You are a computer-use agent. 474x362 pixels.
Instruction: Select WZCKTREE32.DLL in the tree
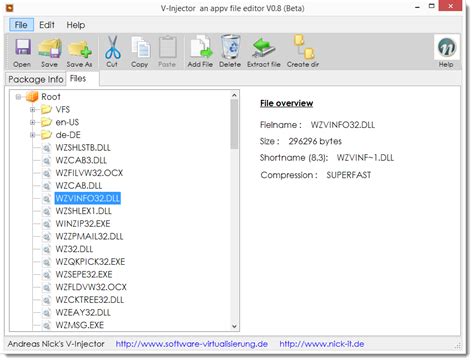90,300
